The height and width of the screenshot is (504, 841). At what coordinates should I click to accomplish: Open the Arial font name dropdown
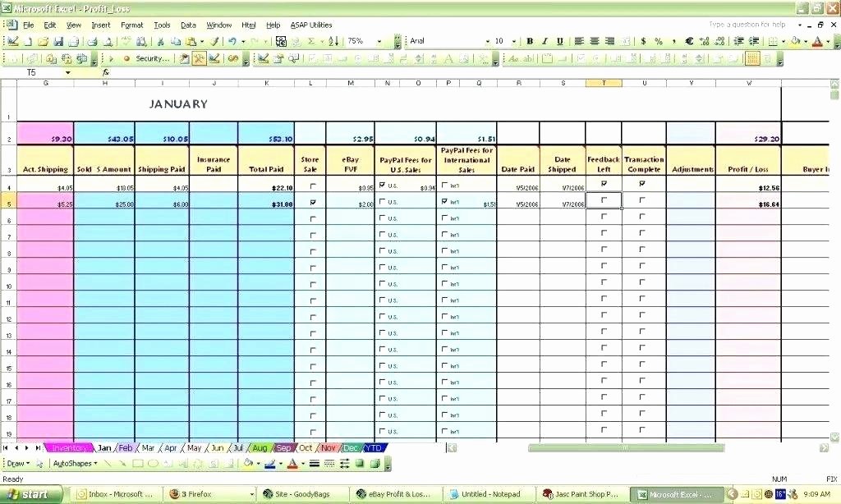(x=488, y=41)
